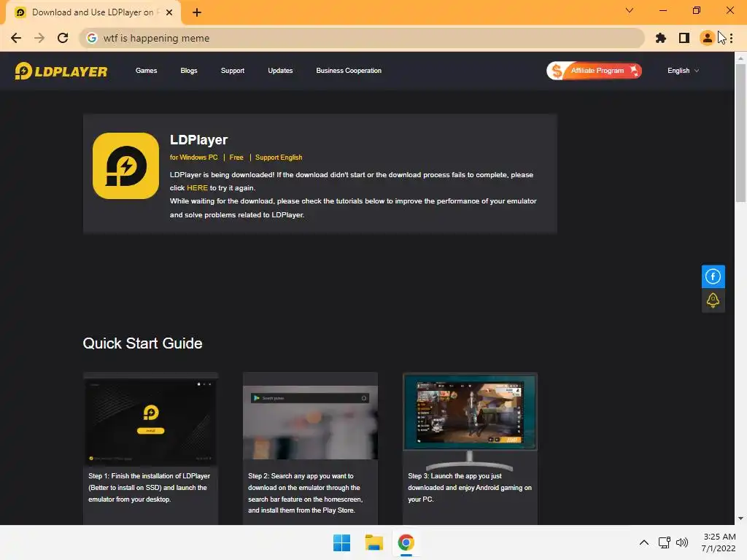This screenshot has height=560, width=747.
Task: Reload the page with the refresh icon
Action: tap(63, 38)
